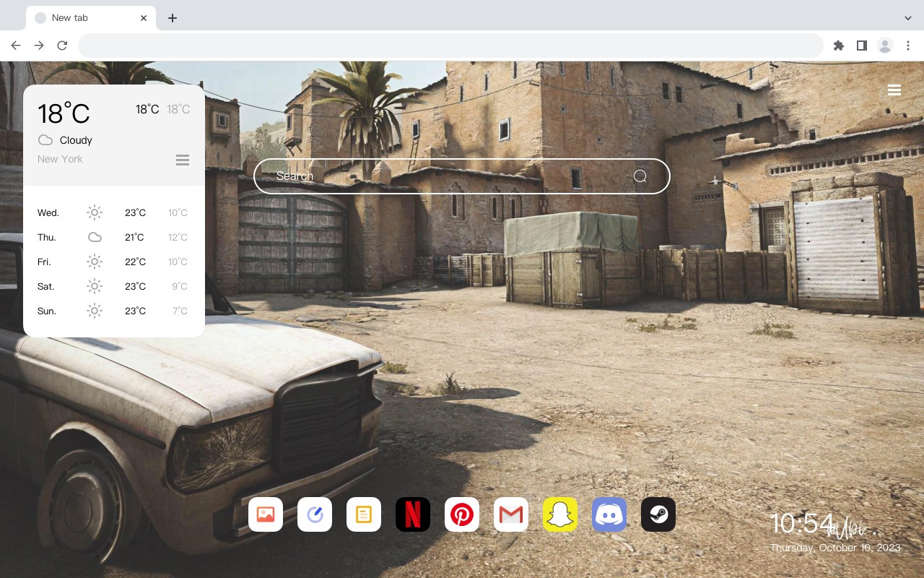Click Saturday's 9°C low temperature
This screenshot has height=578, width=924.
[x=180, y=286]
